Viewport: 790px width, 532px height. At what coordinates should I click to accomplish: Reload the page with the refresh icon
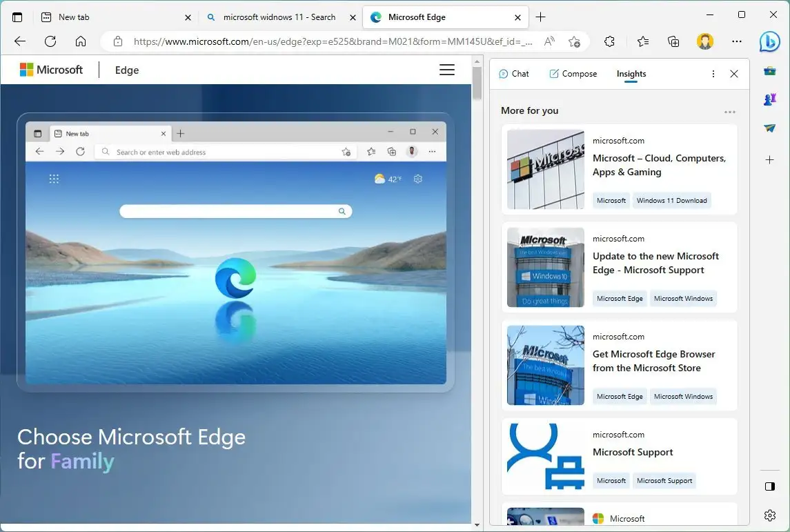50,41
